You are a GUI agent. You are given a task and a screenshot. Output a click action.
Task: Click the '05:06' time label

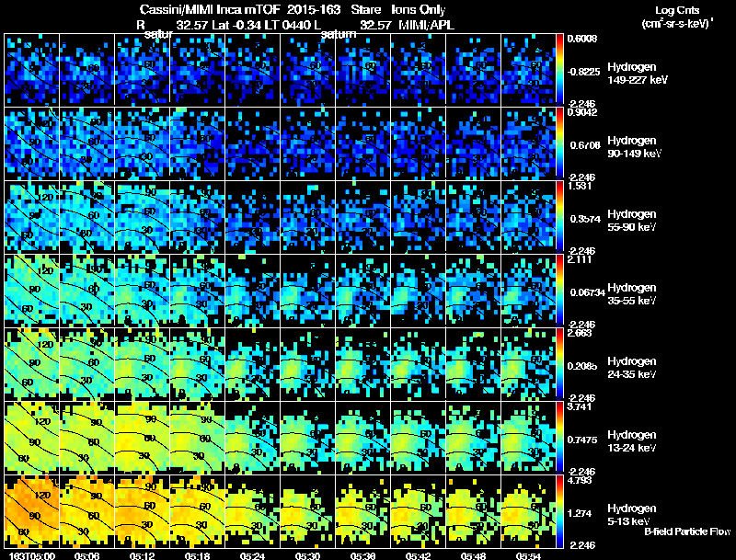point(86,555)
